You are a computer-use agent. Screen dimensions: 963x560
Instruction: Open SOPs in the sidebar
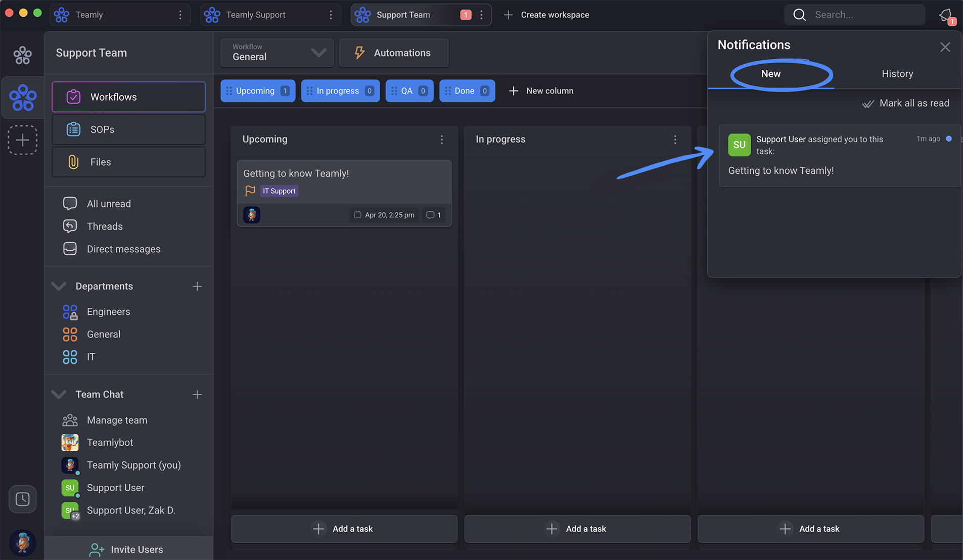128,129
